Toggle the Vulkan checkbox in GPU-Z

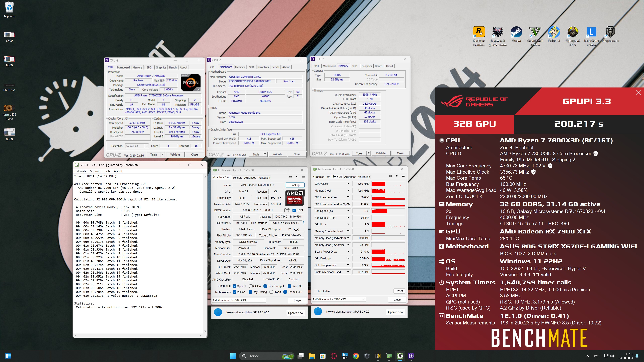pyautogui.click(x=234, y=292)
